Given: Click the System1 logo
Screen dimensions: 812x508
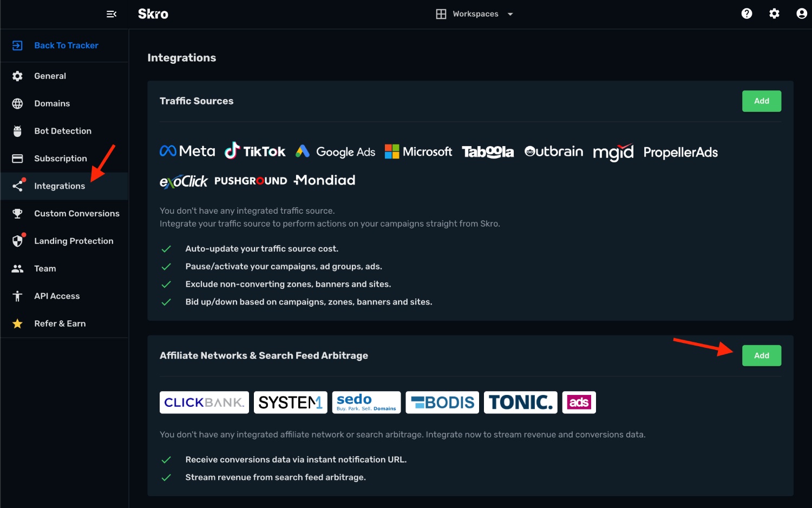Looking at the screenshot, I should [x=291, y=403].
